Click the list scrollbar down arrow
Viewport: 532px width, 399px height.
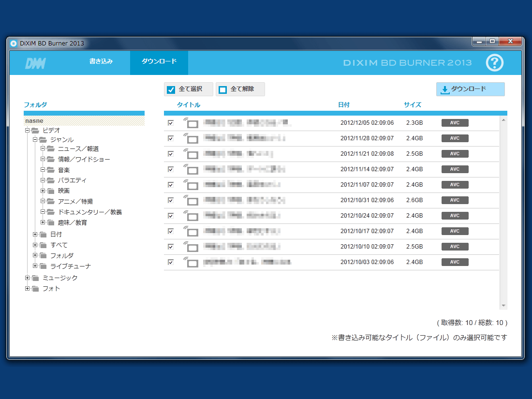click(x=503, y=306)
